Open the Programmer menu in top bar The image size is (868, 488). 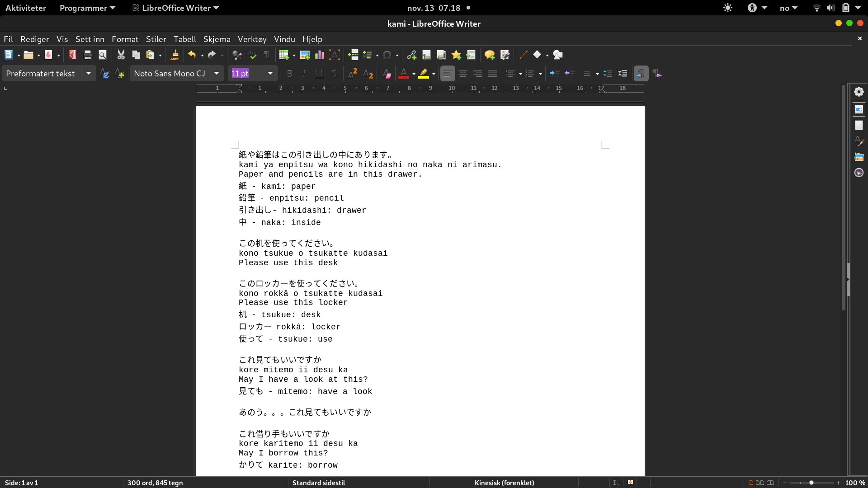87,8
